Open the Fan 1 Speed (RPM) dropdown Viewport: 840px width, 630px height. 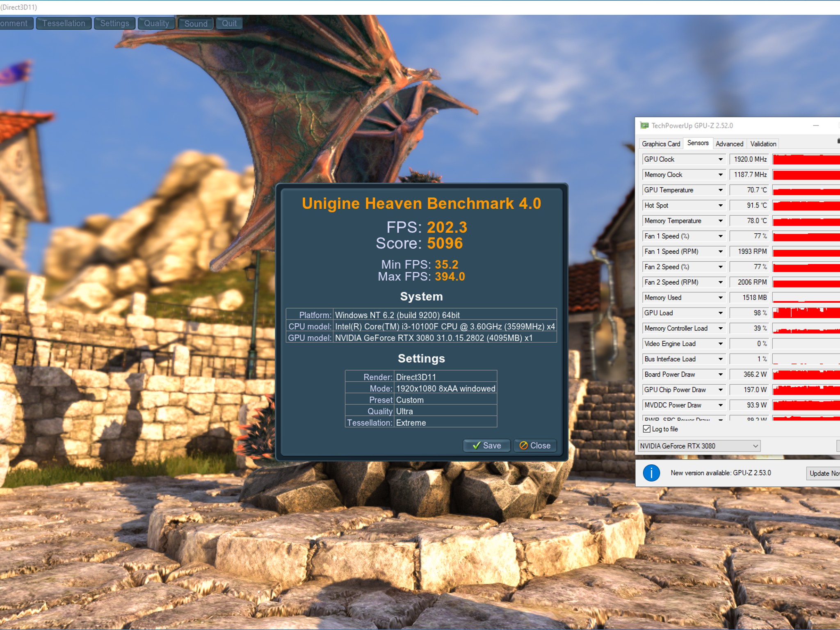(x=721, y=251)
